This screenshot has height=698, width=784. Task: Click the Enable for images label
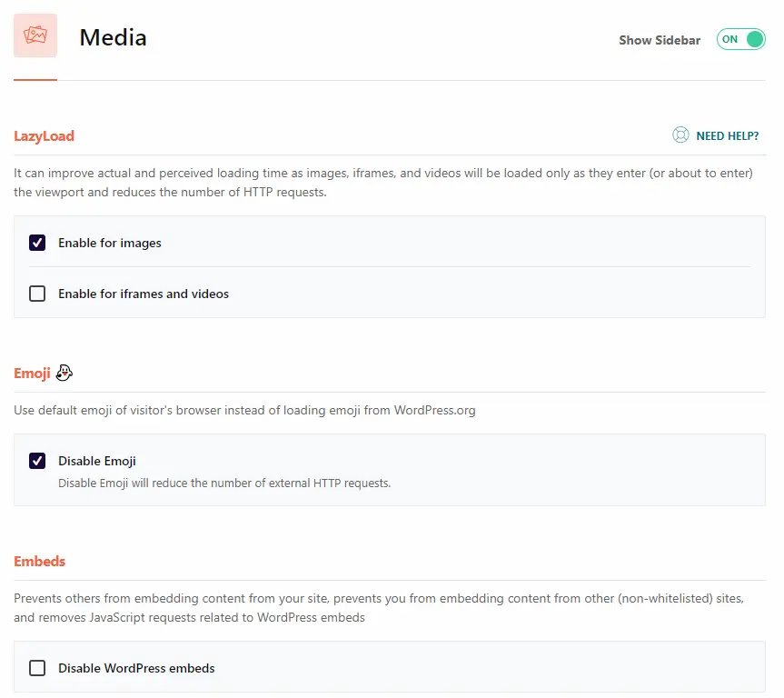[110, 244]
